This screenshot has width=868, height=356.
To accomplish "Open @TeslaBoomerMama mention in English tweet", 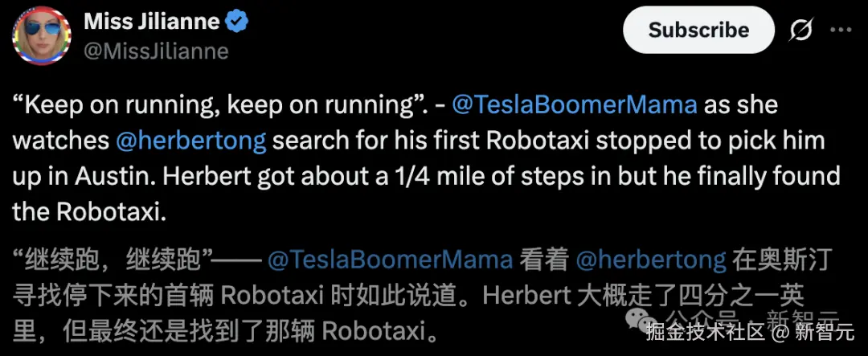I will point(575,105).
